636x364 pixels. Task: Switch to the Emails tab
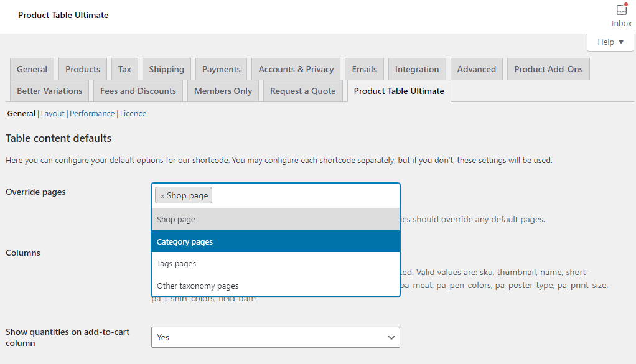[364, 69]
